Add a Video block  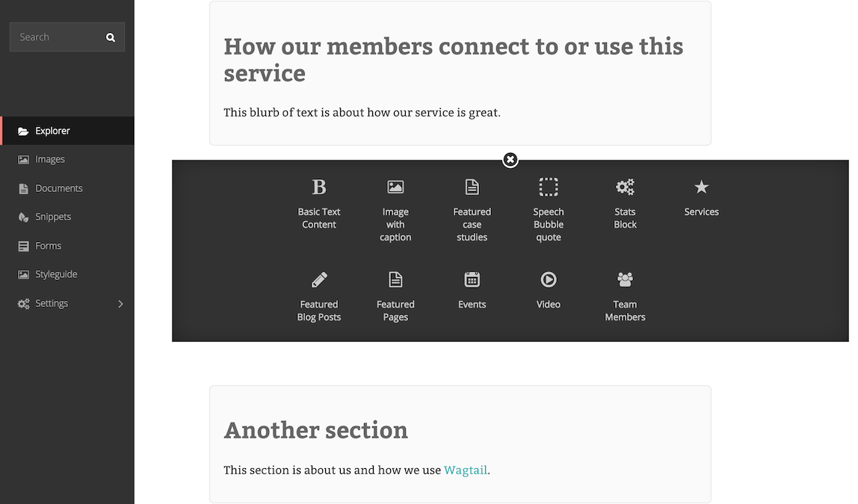coord(549,290)
